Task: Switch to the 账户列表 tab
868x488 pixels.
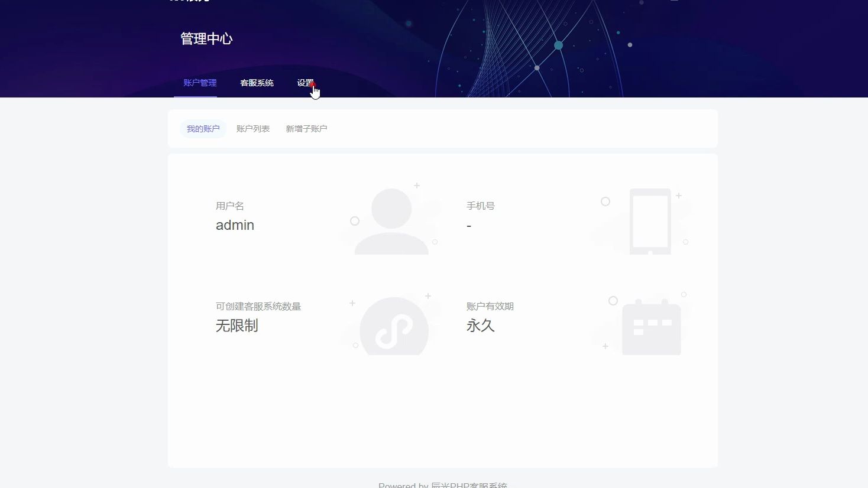Action: point(252,128)
